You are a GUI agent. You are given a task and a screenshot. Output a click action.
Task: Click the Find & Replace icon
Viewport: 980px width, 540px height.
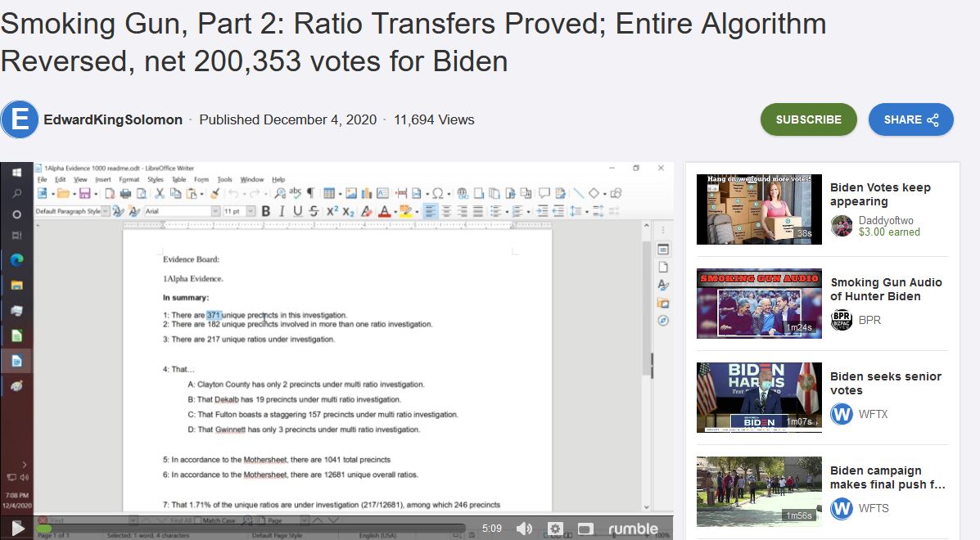pyautogui.click(x=280, y=194)
